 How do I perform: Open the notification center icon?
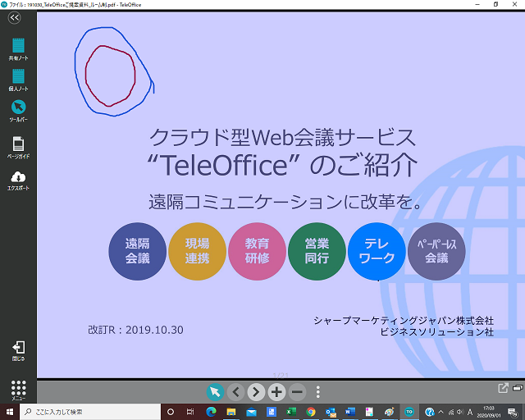pyautogui.click(x=513, y=413)
